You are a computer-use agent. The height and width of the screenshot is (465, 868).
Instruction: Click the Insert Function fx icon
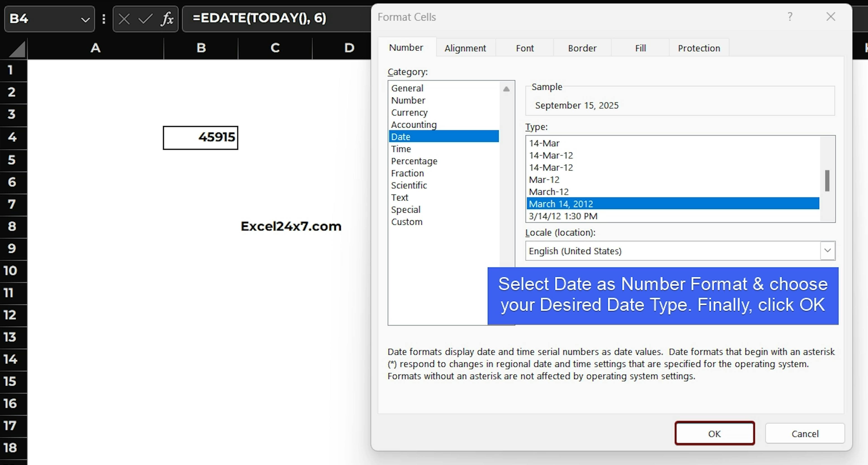167,19
